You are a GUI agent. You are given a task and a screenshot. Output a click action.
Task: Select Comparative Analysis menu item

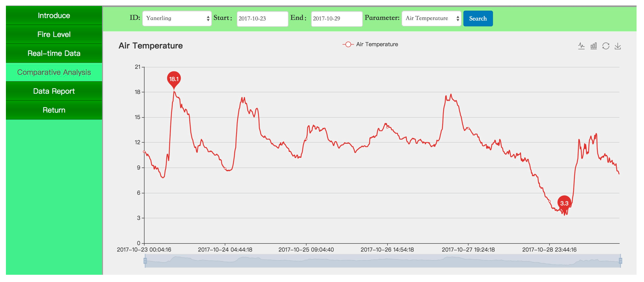(54, 72)
